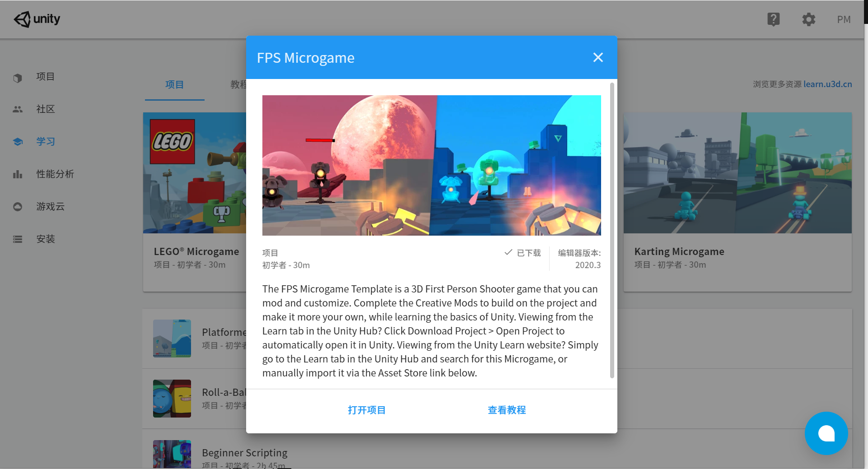868x469 pixels.
Task: Switch to the 项目 tab in Learn page
Action: [174, 84]
